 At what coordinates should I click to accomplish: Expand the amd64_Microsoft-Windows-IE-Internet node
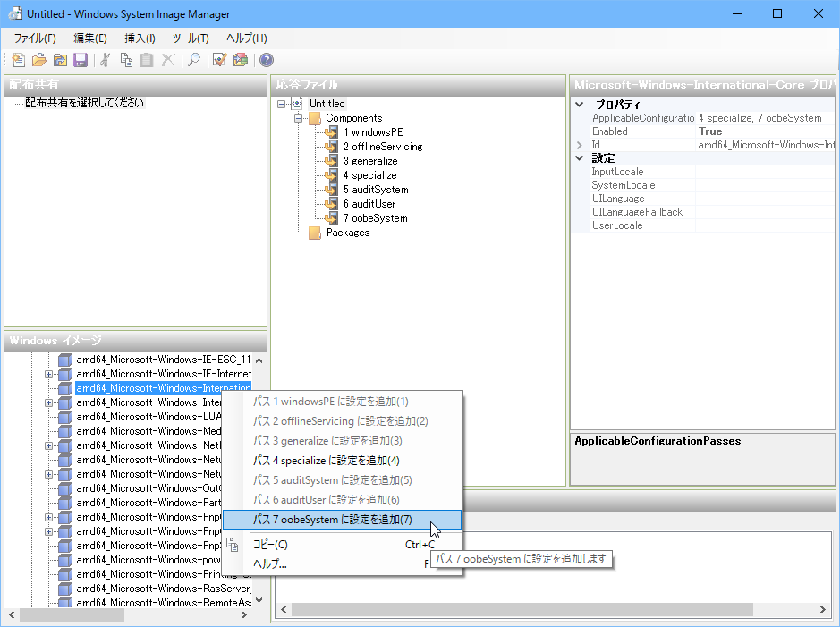[48, 374]
